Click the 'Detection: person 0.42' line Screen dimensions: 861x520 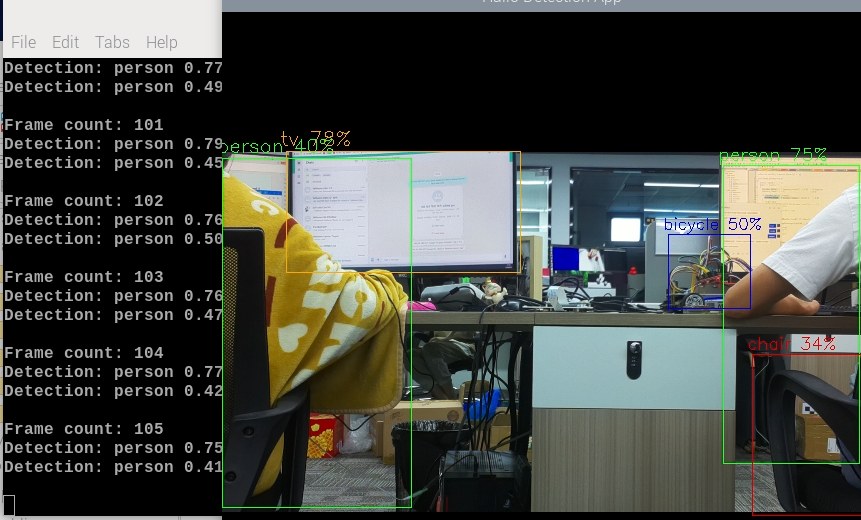(113, 392)
